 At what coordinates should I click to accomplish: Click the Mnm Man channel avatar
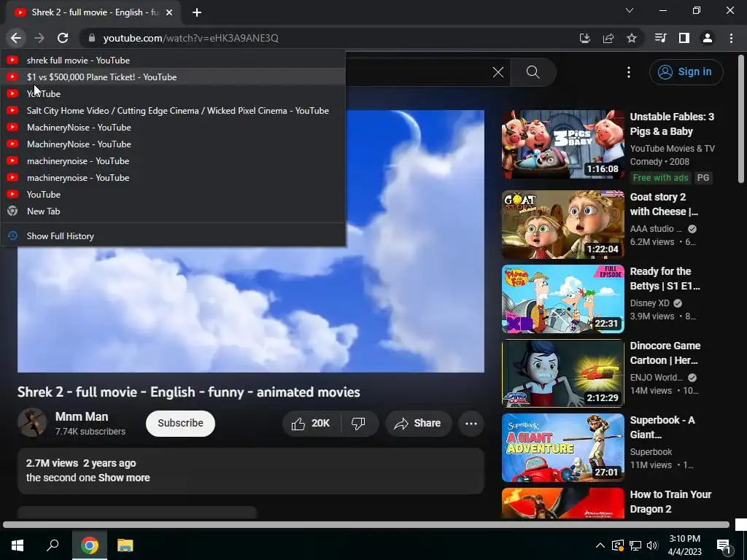click(x=32, y=422)
